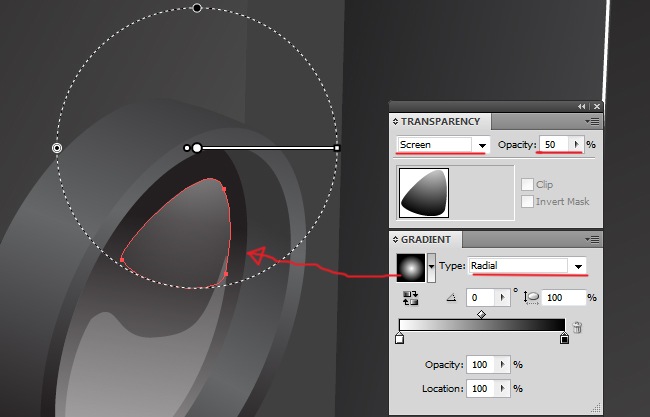The height and width of the screenshot is (417, 650).
Task: Collapse panel group with double-arrow icon
Action: coord(582,107)
